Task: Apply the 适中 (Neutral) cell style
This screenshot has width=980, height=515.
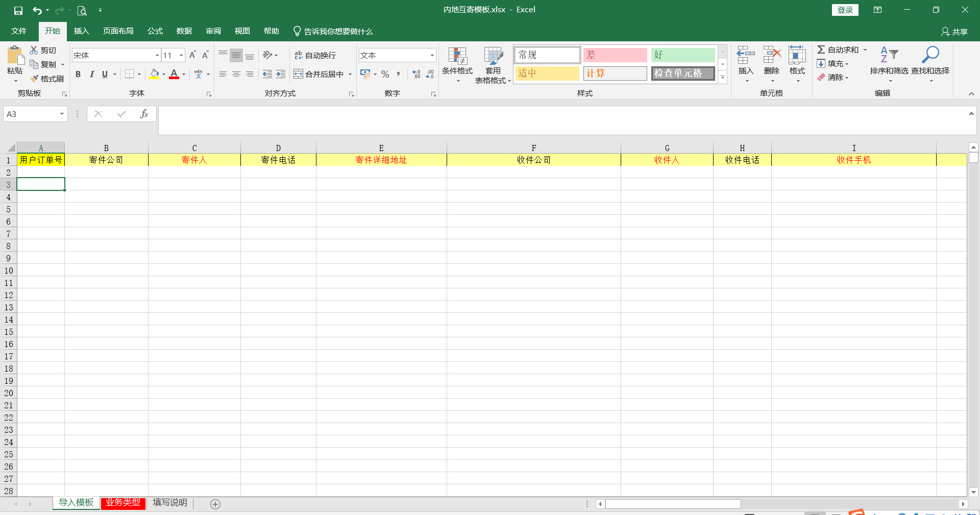Action: [547, 73]
